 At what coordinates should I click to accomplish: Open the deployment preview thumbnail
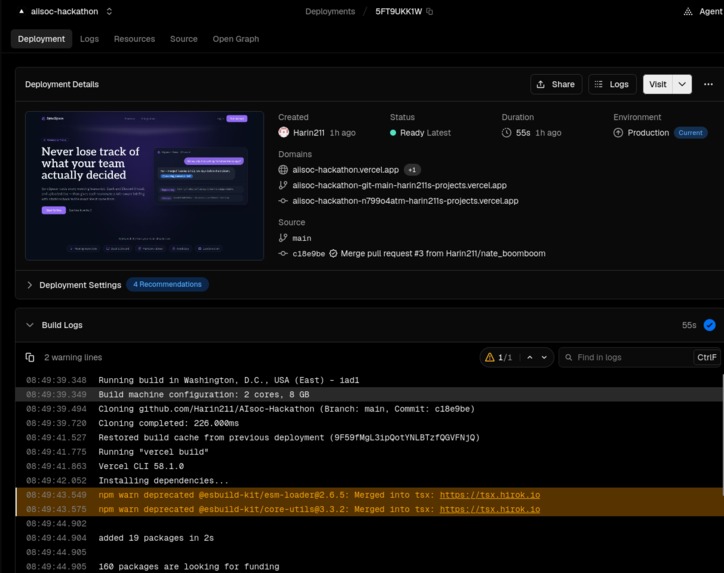[x=145, y=186]
